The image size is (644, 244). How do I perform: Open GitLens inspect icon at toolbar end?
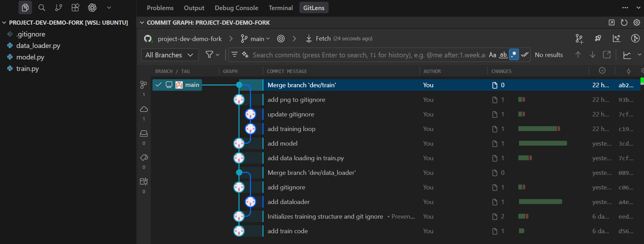coord(635,38)
